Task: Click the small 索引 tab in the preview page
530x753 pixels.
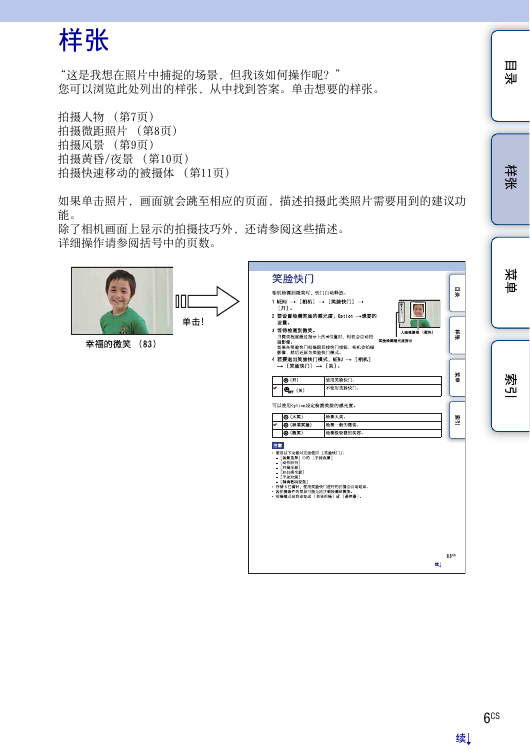Action: [x=457, y=420]
